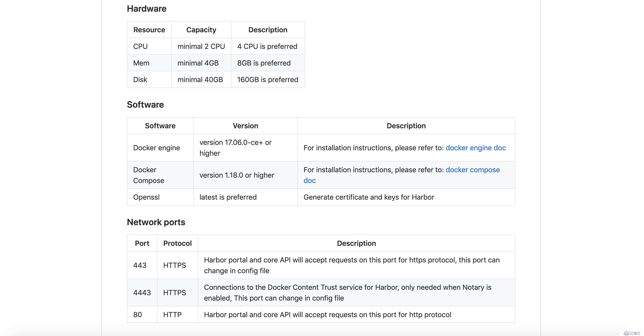This screenshot has height=336, width=644.
Task: Click the CPU resource cell
Action: click(x=149, y=46)
